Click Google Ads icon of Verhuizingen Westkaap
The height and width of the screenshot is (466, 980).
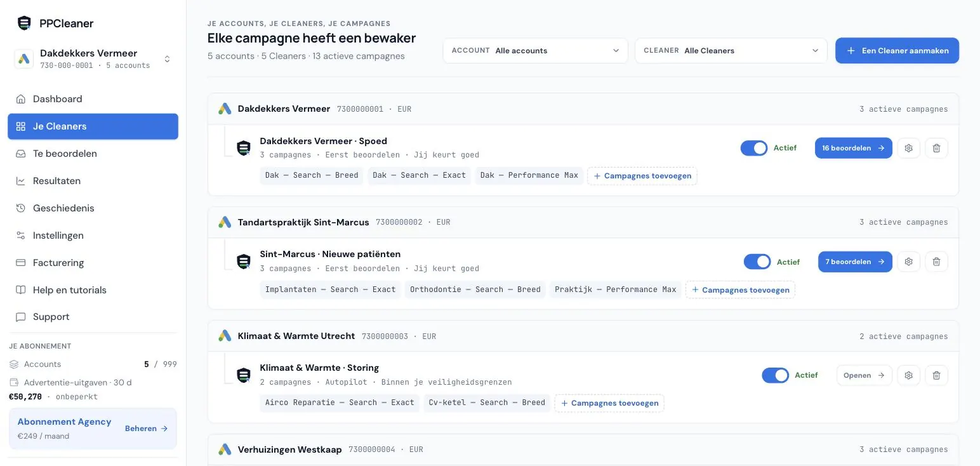pos(225,449)
